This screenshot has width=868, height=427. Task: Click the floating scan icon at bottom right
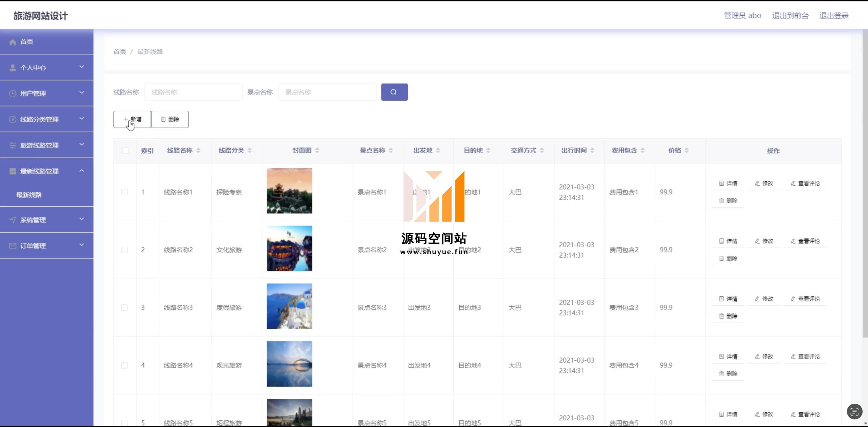pyautogui.click(x=854, y=412)
